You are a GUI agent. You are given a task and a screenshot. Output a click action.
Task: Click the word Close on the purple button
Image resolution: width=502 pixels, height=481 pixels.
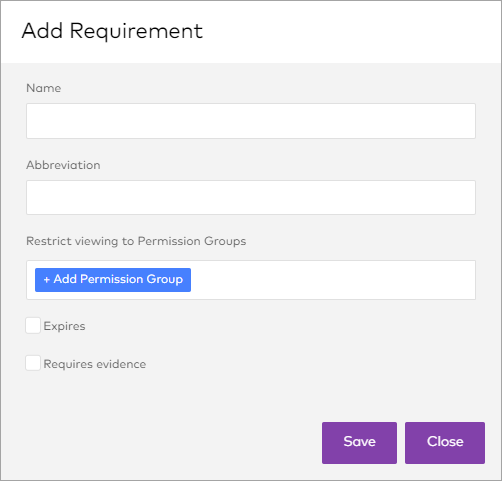[x=445, y=442]
